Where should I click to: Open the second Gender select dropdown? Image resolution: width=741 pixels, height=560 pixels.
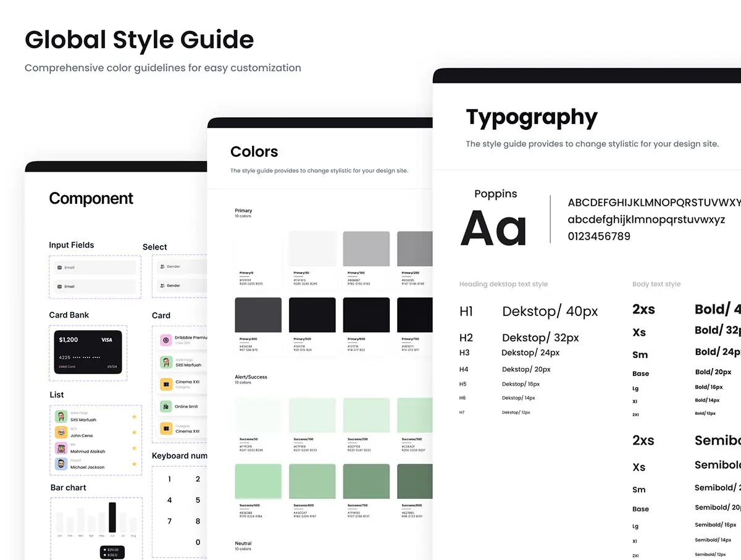click(x=182, y=286)
